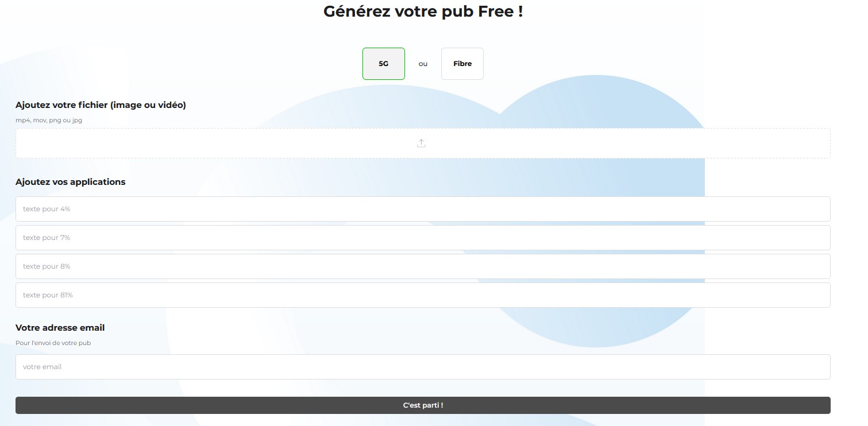868x426 pixels.
Task: Select the Fibre option
Action: click(x=462, y=64)
